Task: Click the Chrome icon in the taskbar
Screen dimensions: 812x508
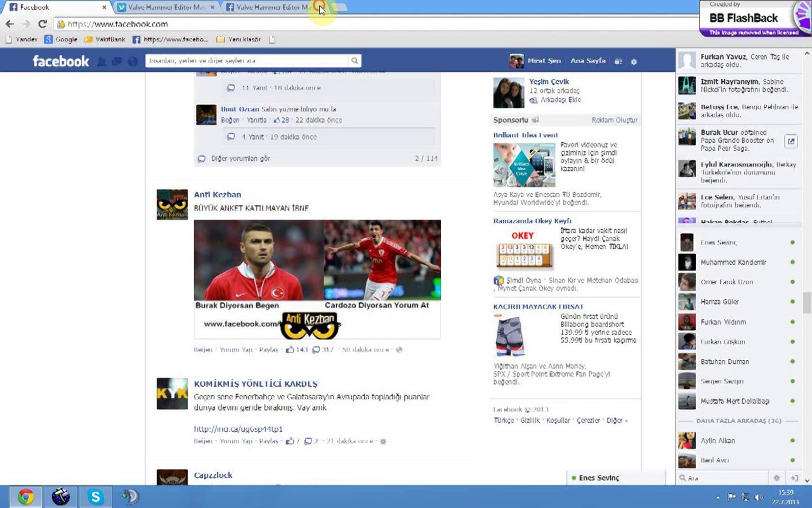Action: coord(26,497)
